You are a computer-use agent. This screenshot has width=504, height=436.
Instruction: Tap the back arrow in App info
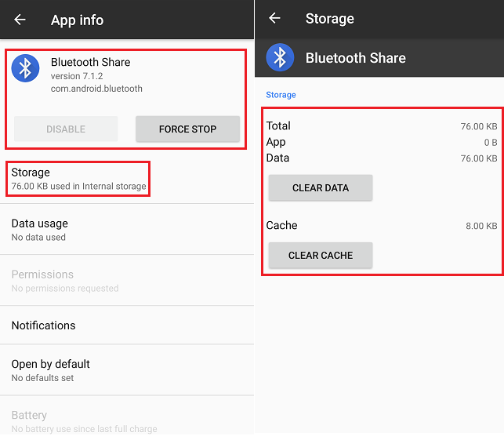[x=20, y=20]
